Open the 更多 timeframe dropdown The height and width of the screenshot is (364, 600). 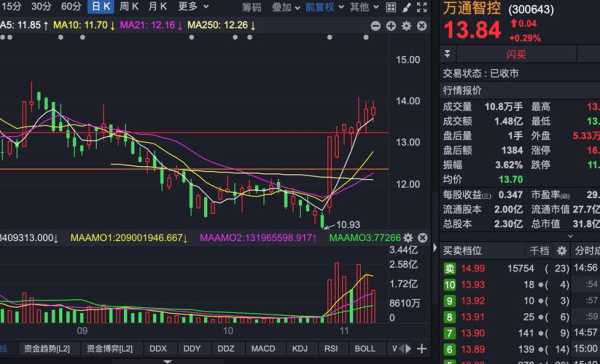(x=194, y=7)
